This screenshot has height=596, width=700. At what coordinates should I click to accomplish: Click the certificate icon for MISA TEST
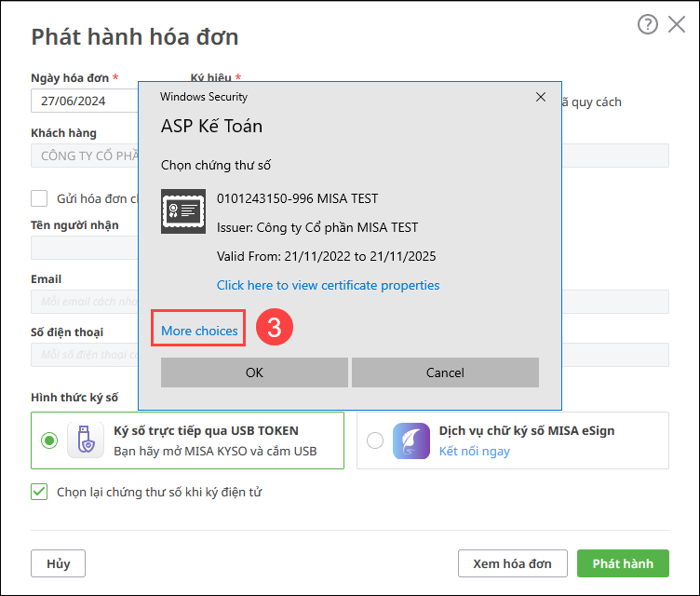coord(183,211)
